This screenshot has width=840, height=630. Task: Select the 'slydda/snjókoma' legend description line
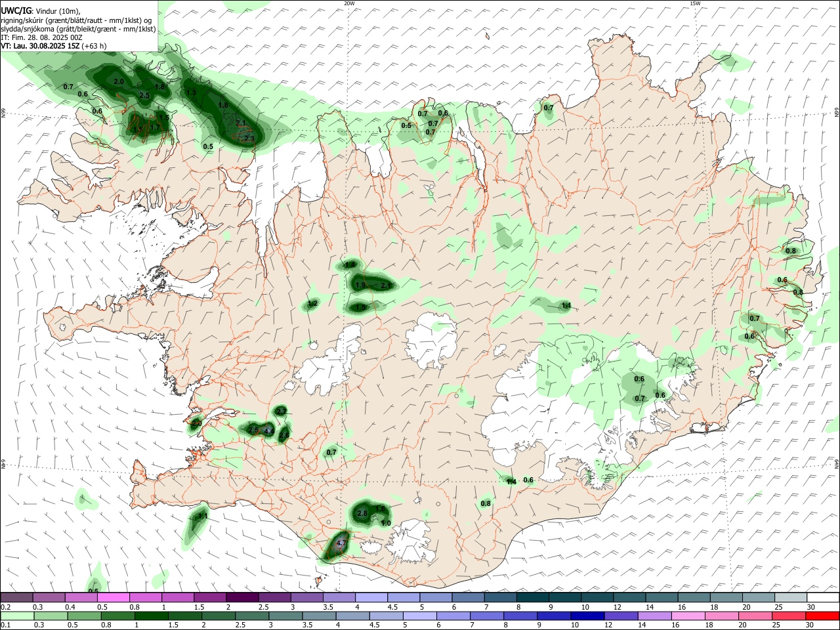tap(78, 29)
